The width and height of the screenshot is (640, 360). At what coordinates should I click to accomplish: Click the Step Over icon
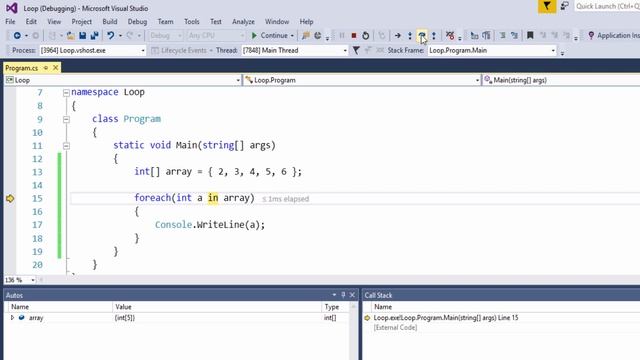[x=422, y=36]
